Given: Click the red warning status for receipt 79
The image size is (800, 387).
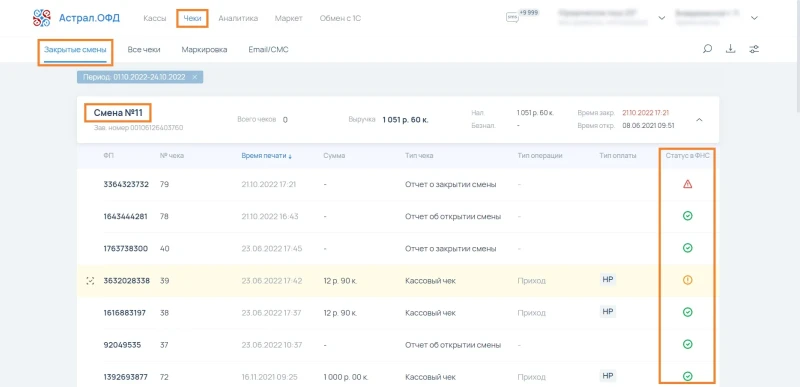Looking at the screenshot, I should tap(687, 184).
